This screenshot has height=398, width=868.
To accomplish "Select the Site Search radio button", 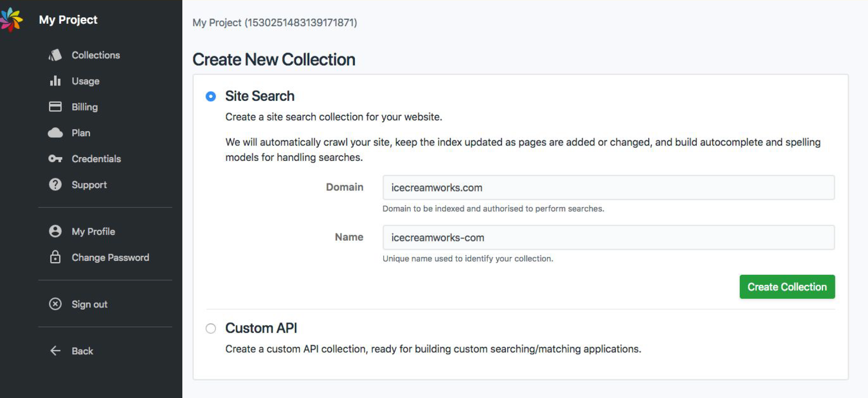I will click(211, 97).
